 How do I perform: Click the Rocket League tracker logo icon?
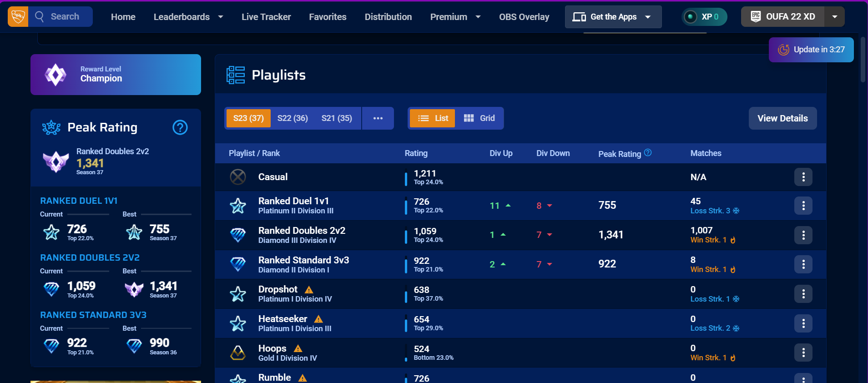pos(18,17)
